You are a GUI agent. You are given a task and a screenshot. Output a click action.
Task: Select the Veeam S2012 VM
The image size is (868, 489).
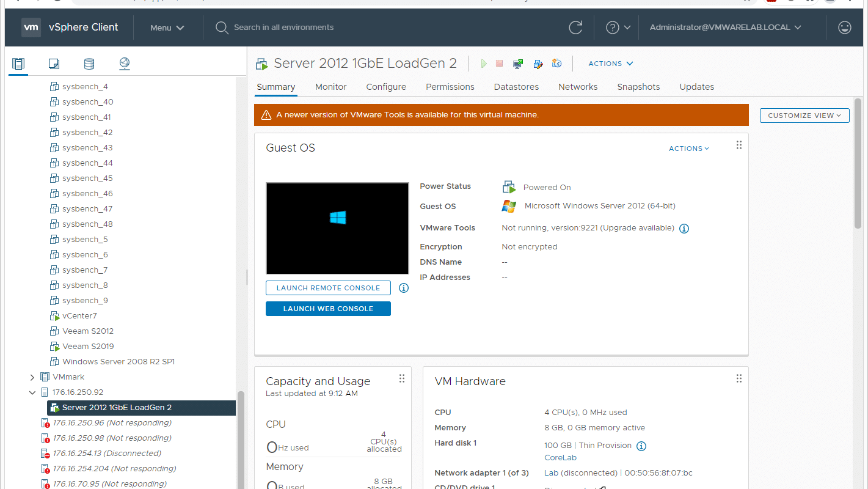pyautogui.click(x=88, y=331)
